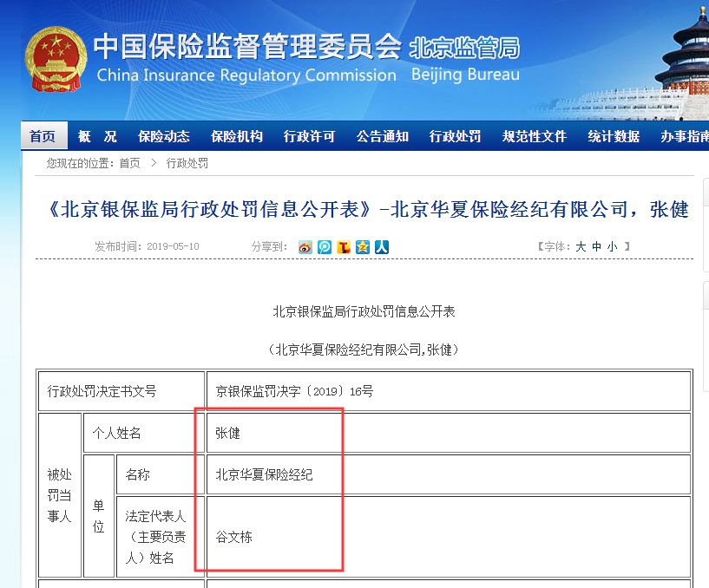Viewport: 709px width, 588px height.
Task: Click the article headline 北京银保监局行政处罚信息公开表
Action: click(x=369, y=209)
